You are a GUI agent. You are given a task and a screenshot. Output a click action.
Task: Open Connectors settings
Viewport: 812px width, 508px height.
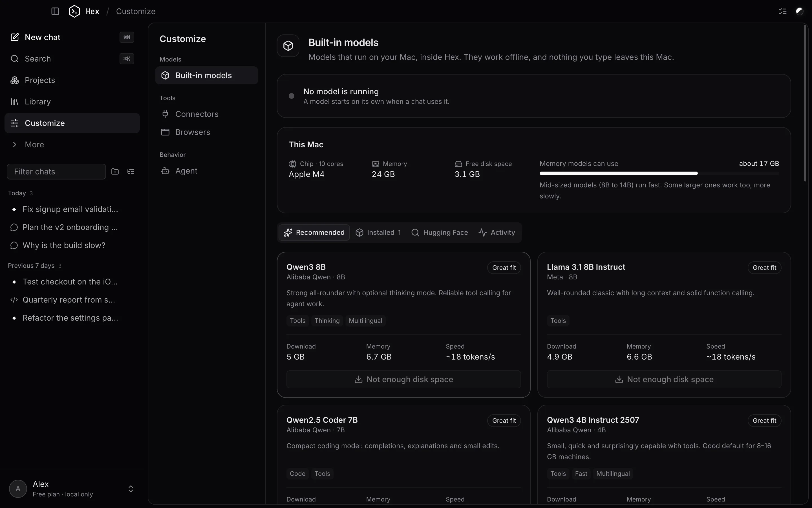206,114
